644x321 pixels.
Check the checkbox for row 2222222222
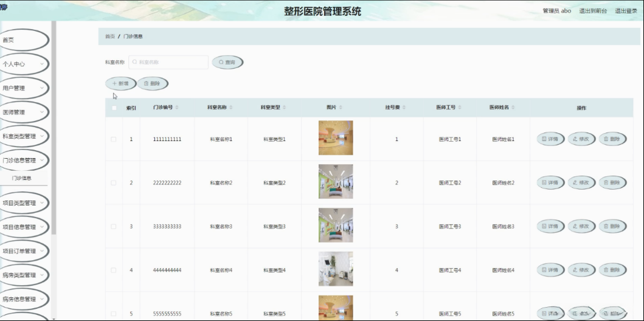click(113, 182)
